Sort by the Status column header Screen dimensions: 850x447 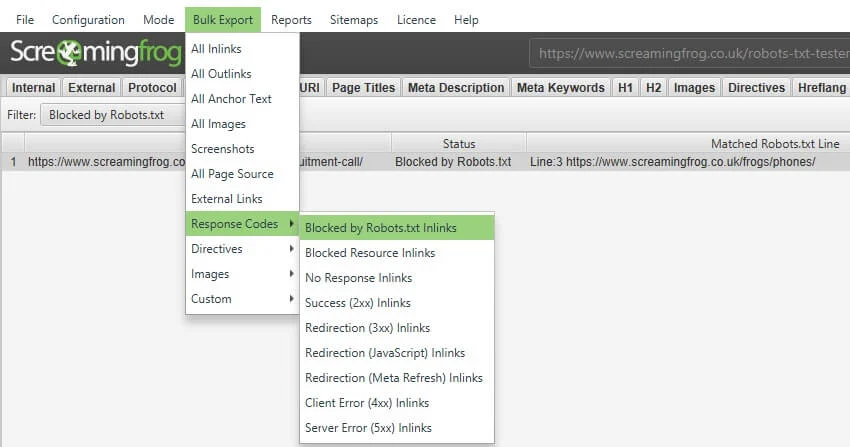point(458,144)
